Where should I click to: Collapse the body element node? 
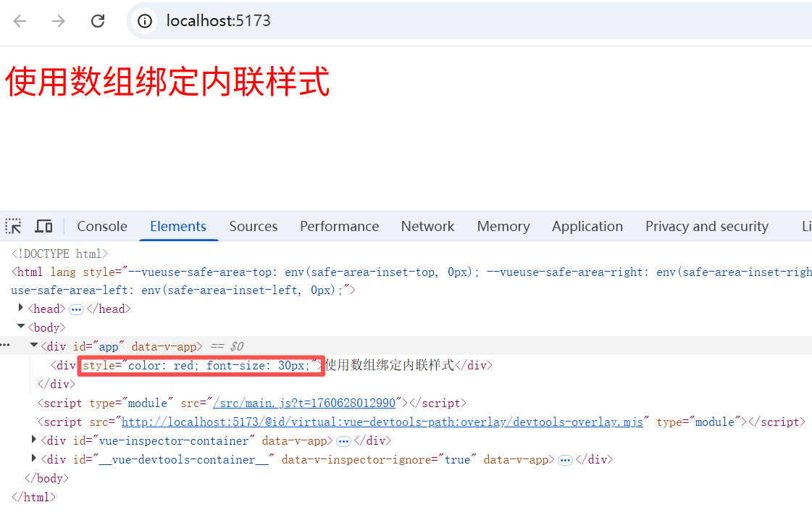(x=21, y=327)
